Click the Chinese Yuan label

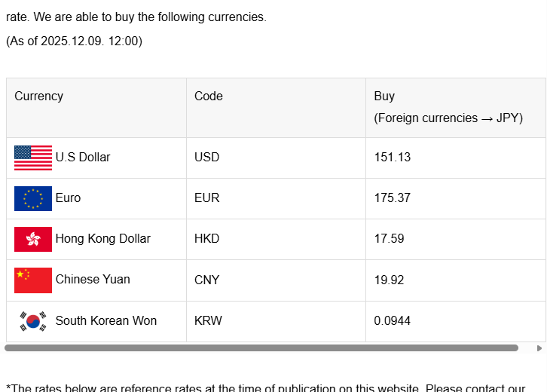coord(93,280)
